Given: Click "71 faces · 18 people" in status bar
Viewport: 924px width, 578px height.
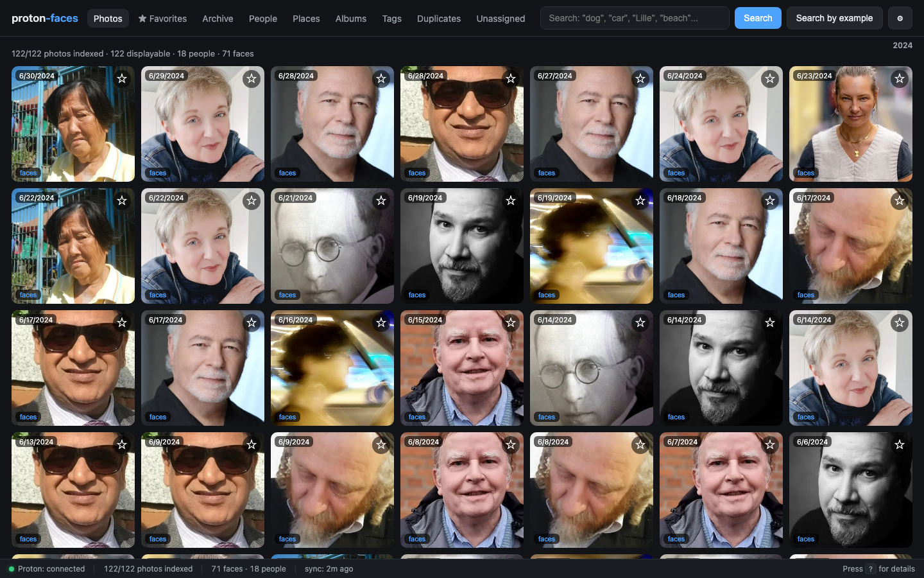Looking at the screenshot, I should (249, 569).
